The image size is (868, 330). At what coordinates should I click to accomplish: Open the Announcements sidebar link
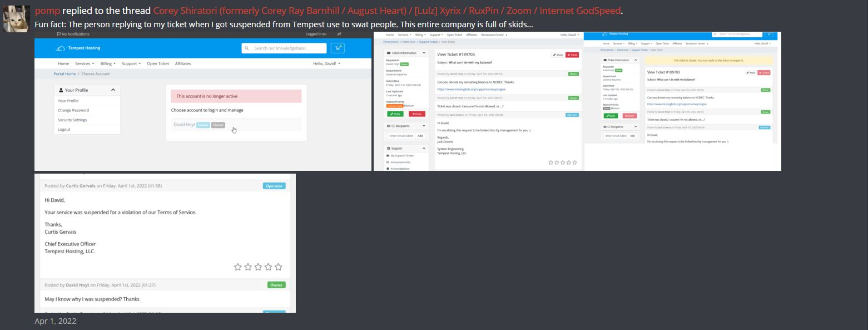(x=399, y=162)
